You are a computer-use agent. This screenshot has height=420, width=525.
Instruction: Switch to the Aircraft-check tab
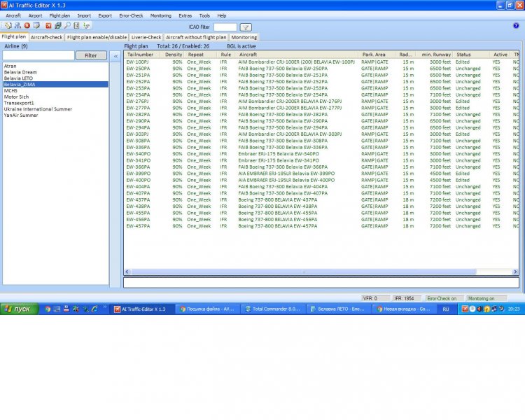click(46, 37)
